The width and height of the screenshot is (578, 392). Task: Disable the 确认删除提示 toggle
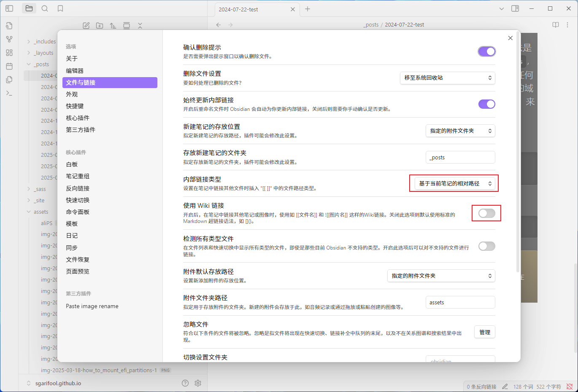pyautogui.click(x=486, y=51)
